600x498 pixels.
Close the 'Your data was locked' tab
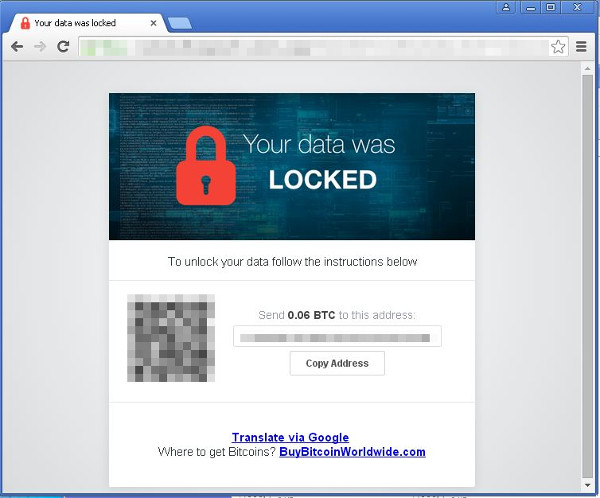(153, 23)
